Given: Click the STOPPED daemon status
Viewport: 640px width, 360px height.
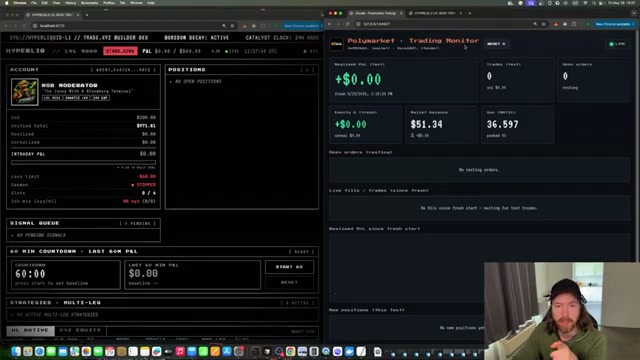Looking at the screenshot, I should 143,185.
